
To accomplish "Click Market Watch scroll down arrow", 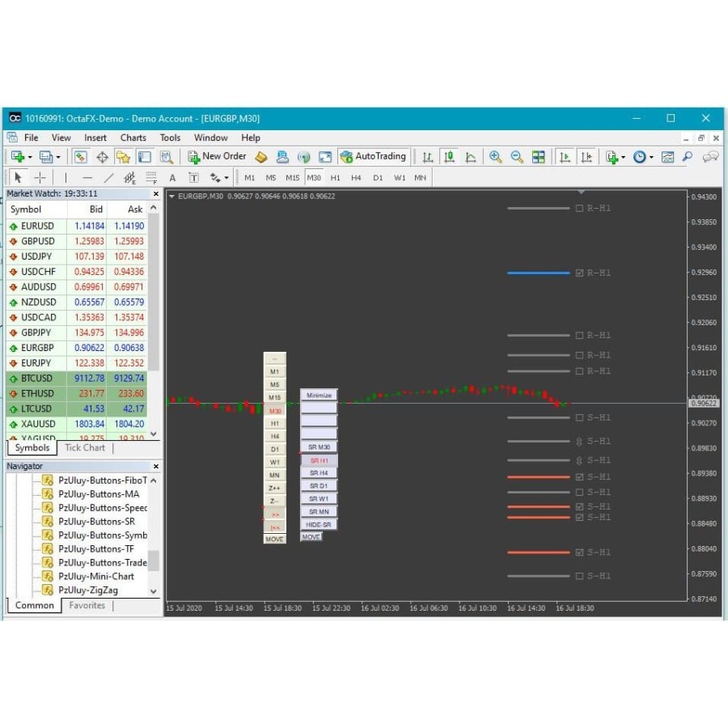I will [x=154, y=434].
